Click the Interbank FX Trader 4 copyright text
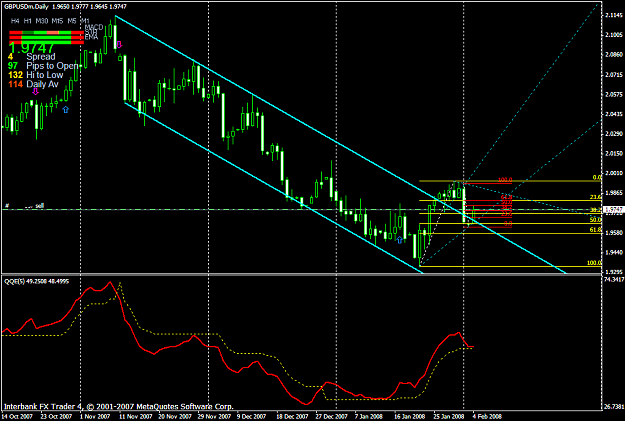 [x=118, y=407]
